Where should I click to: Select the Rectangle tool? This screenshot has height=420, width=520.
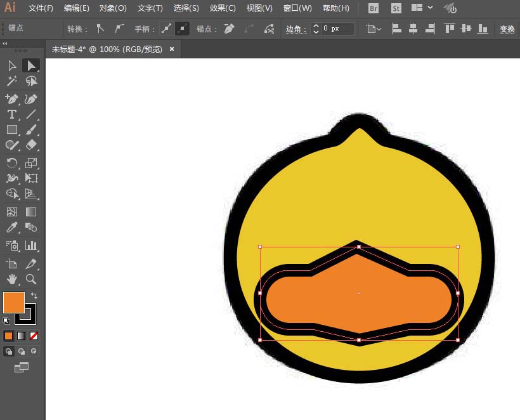point(13,131)
